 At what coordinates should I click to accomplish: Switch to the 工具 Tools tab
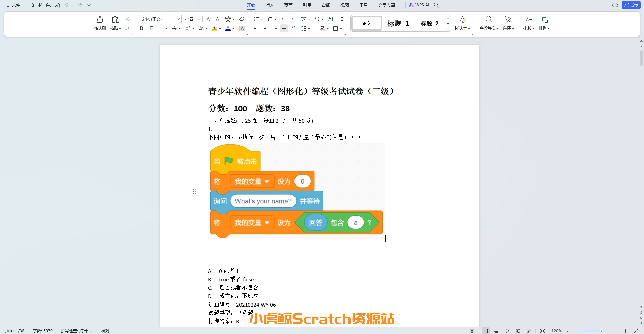point(363,5)
